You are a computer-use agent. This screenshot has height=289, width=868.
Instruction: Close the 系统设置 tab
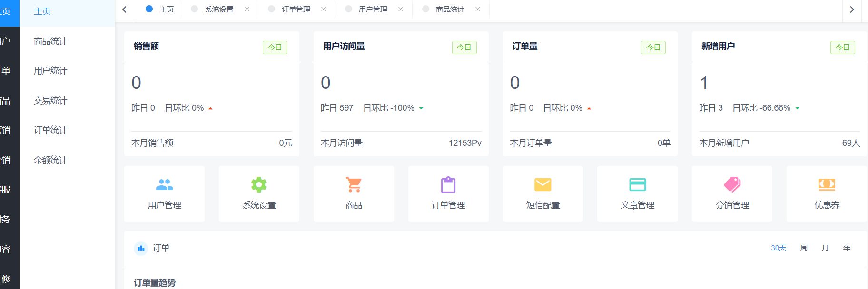[247, 9]
